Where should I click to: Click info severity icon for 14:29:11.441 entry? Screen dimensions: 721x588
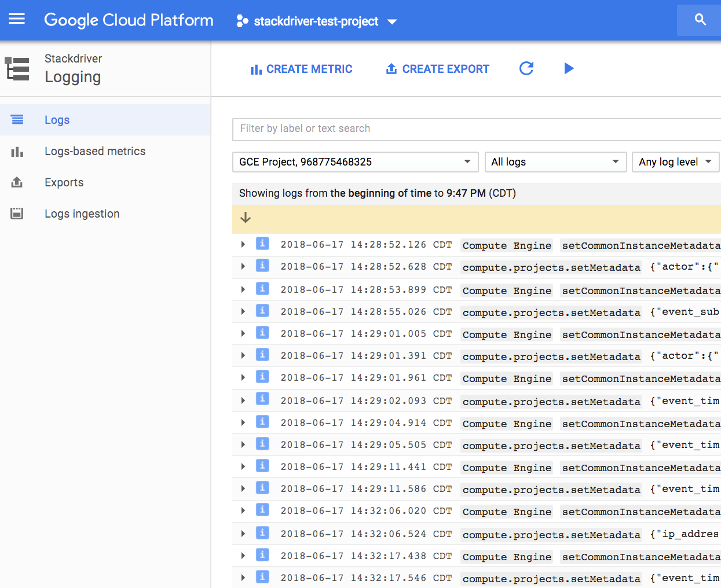tap(262, 466)
